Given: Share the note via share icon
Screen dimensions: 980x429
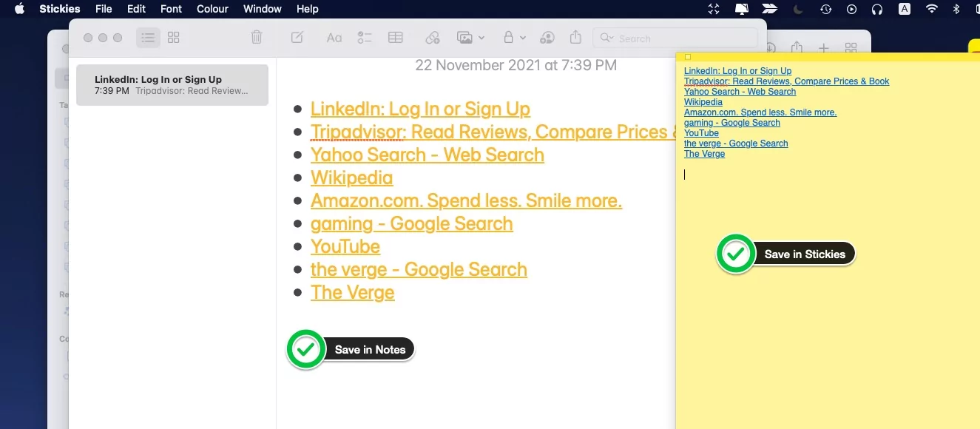Looking at the screenshot, I should coord(576,37).
